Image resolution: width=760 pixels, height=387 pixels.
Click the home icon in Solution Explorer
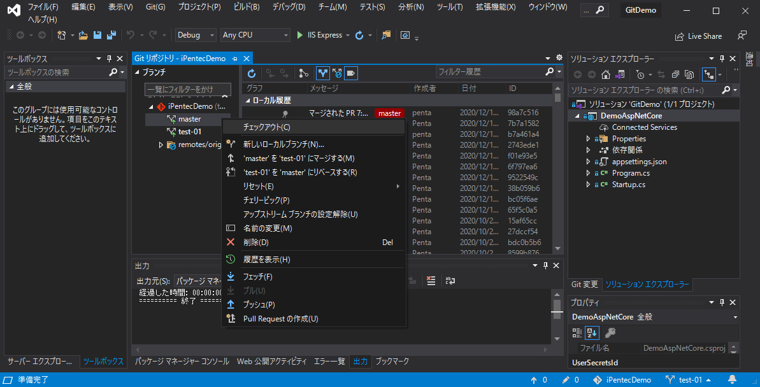(606, 75)
